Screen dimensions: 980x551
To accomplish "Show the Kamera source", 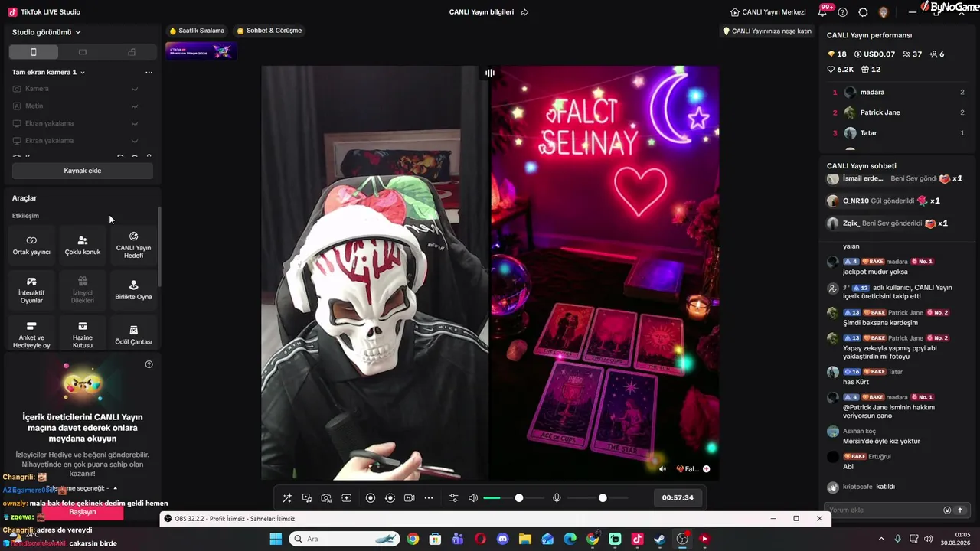I will 135,89.
